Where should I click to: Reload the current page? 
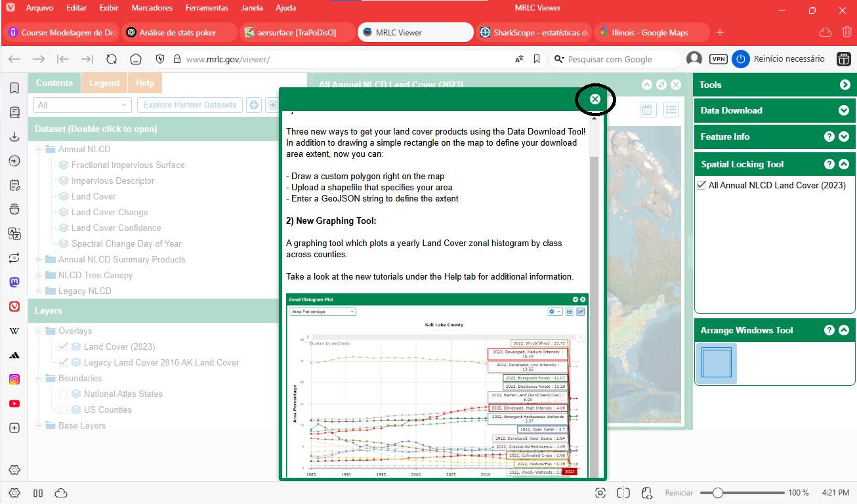[x=112, y=59]
